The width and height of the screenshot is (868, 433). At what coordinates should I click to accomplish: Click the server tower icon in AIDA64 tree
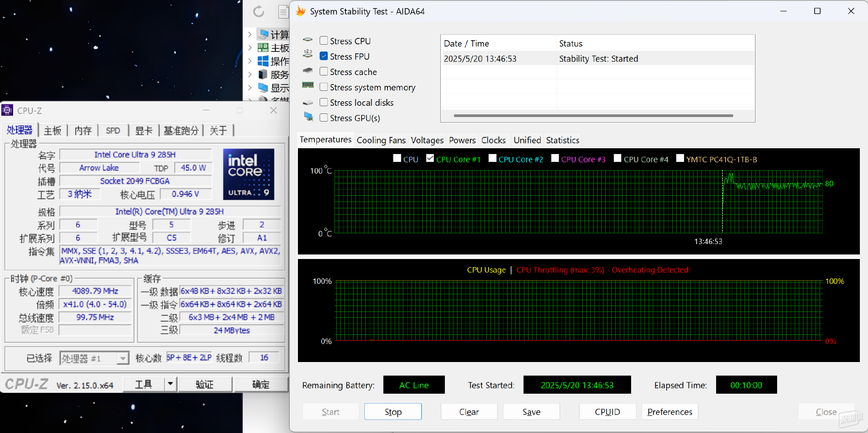pyautogui.click(x=263, y=74)
